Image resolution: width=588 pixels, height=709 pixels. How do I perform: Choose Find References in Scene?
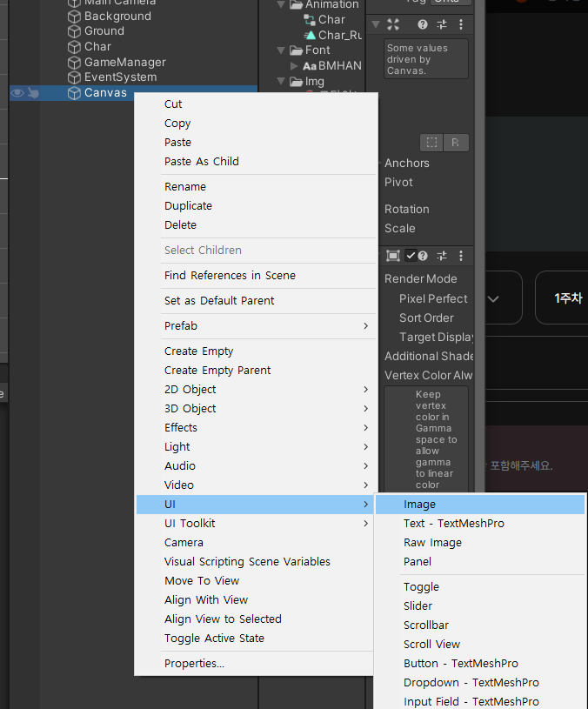tap(257, 276)
